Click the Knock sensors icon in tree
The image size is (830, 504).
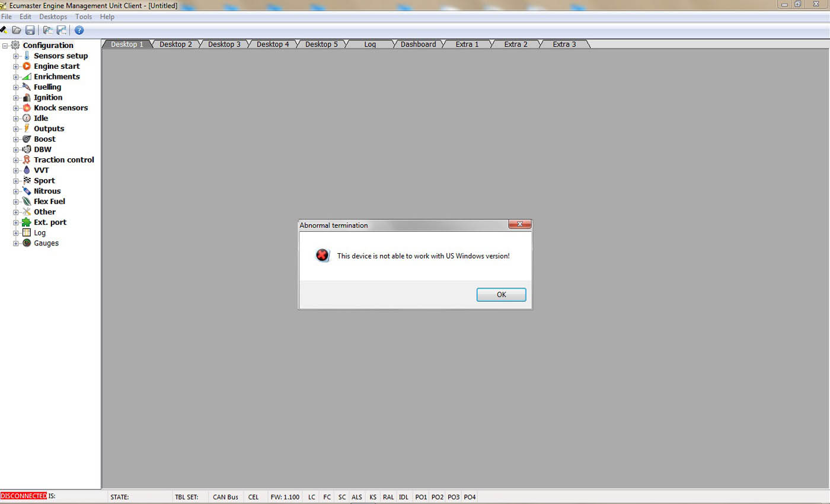point(27,108)
